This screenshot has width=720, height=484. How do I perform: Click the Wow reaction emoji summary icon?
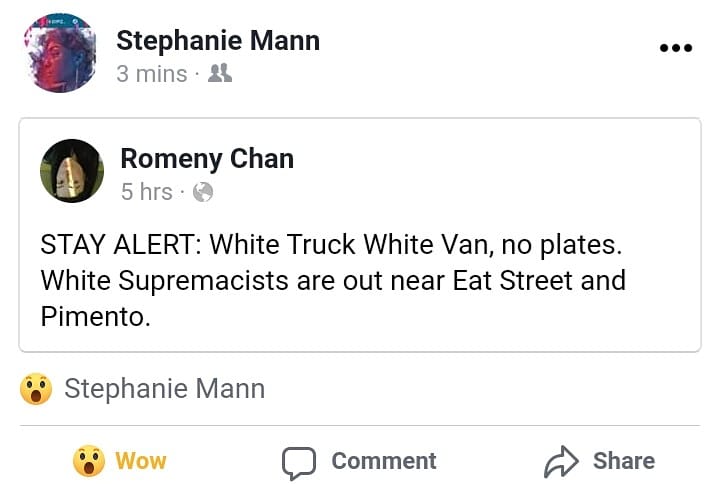[36, 389]
